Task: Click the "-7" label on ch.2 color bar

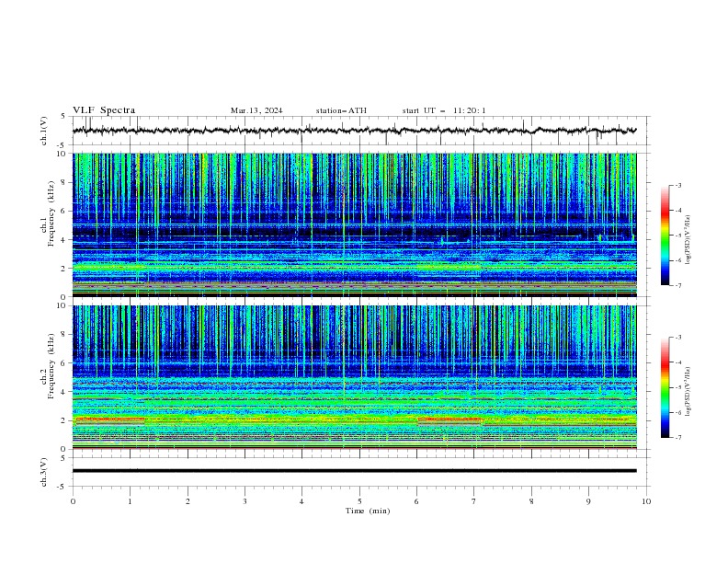Action: pyautogui.click(x=678, y=438)
